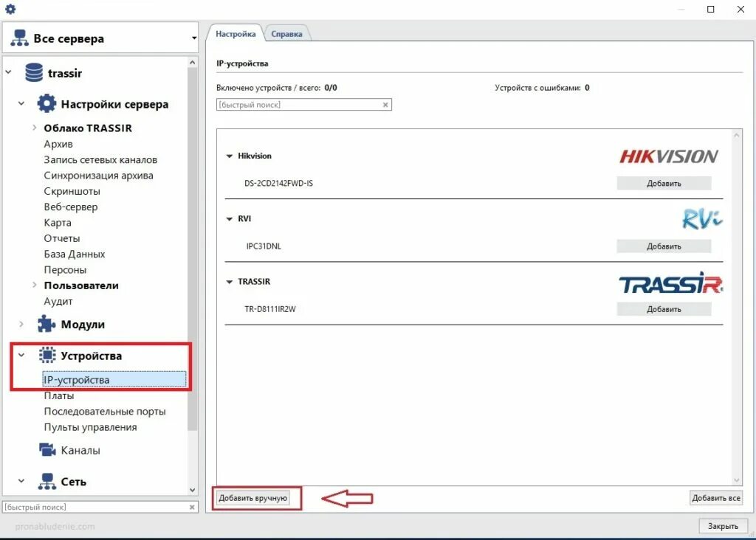Click the Закрыть button
The width and height of the screenshot is (756, 540).
coord(723,526)
